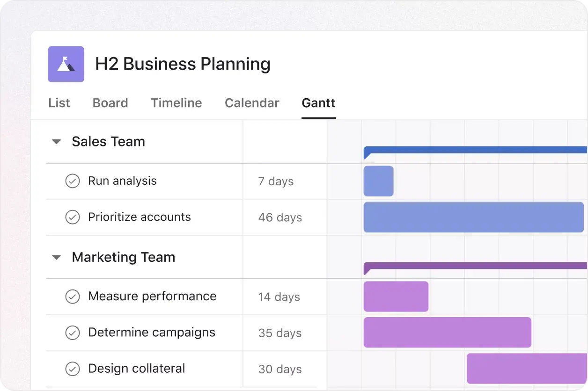Click the completion icon next to Design collateral

(x=73, y=369)
